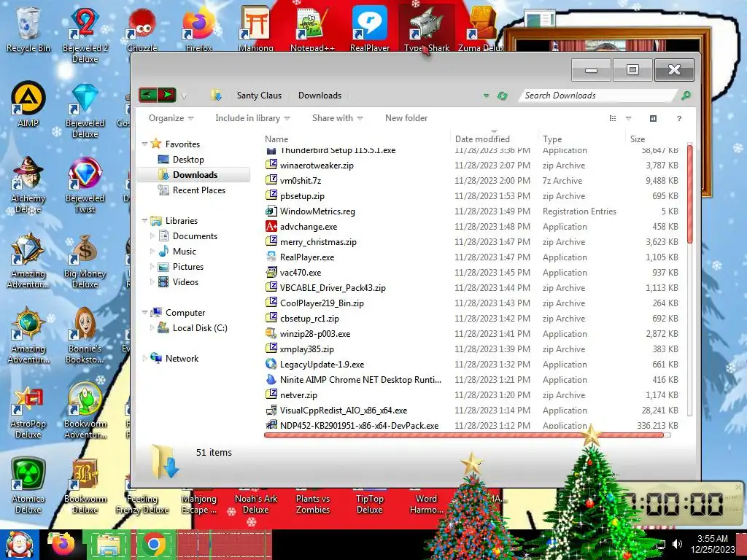
Task: Click the taskbar volume speaker icon
Action: [677, 544]
